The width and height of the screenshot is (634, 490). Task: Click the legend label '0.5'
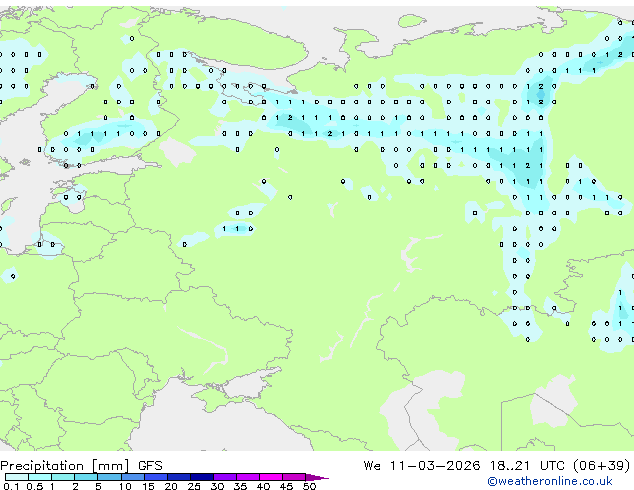coord(34,486)
